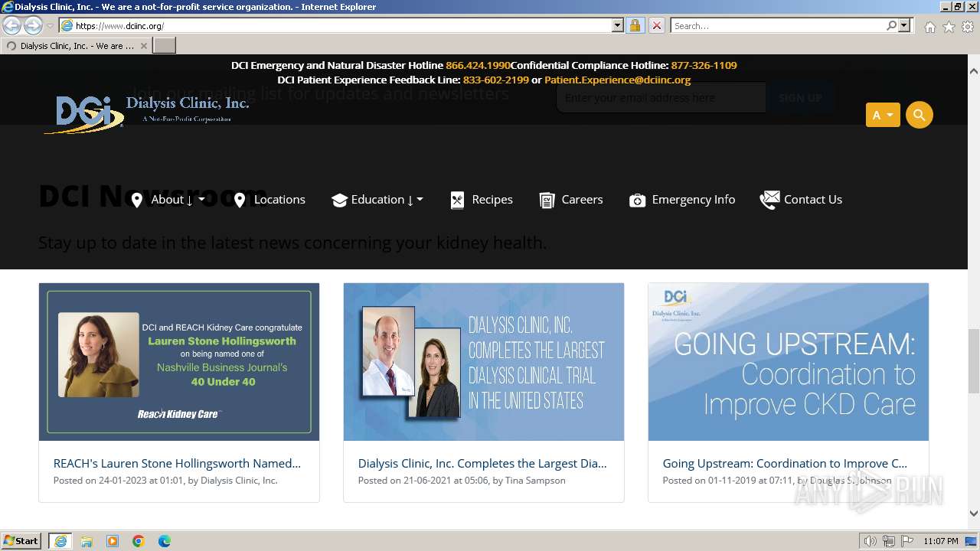Click the fork and knife Recipes icon
The width and height of the screenshot is (980, 551).
pos(457,201)
